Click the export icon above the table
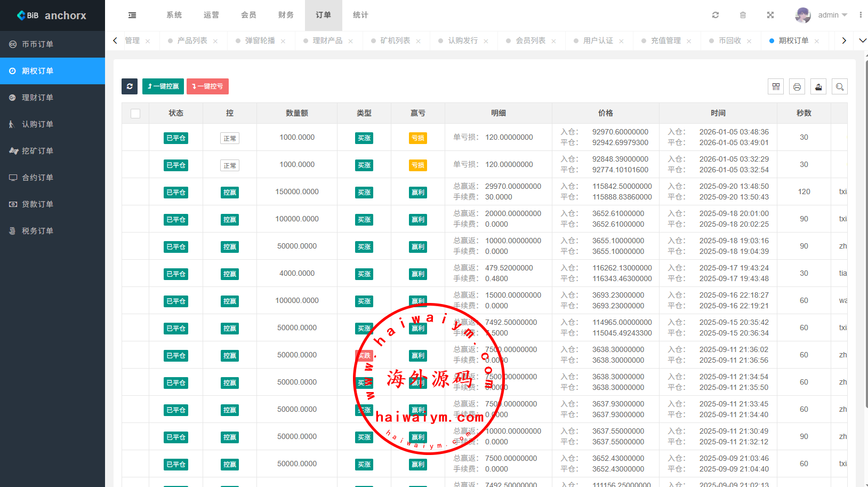Screen dimensions: 868x487 point(818,86)
